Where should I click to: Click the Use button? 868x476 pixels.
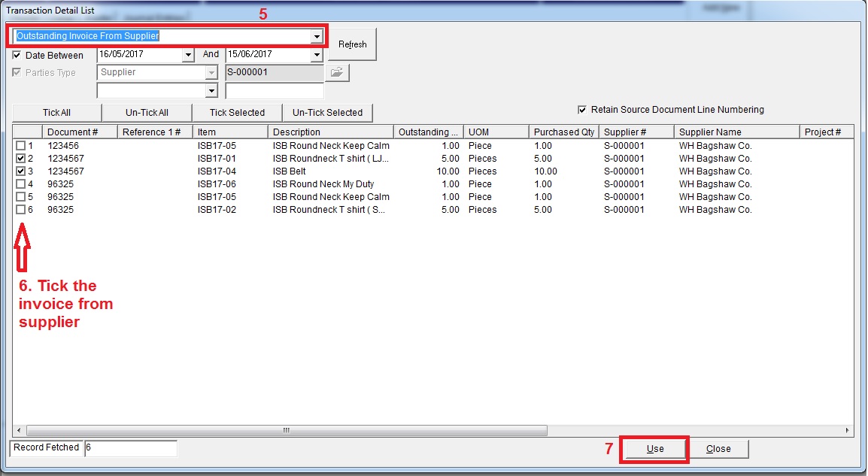click(654, 449)
